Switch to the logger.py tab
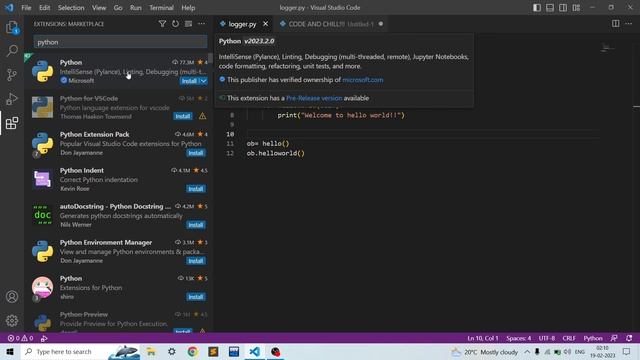Image resolution: width=640 pixels, height=360 pixels. (242, 24)
